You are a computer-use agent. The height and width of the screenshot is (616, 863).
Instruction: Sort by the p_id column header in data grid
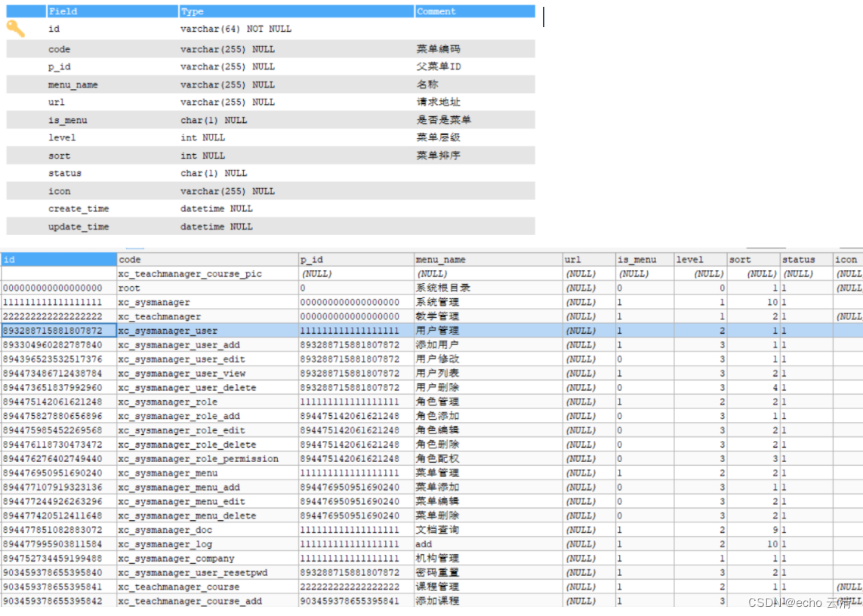356,259
